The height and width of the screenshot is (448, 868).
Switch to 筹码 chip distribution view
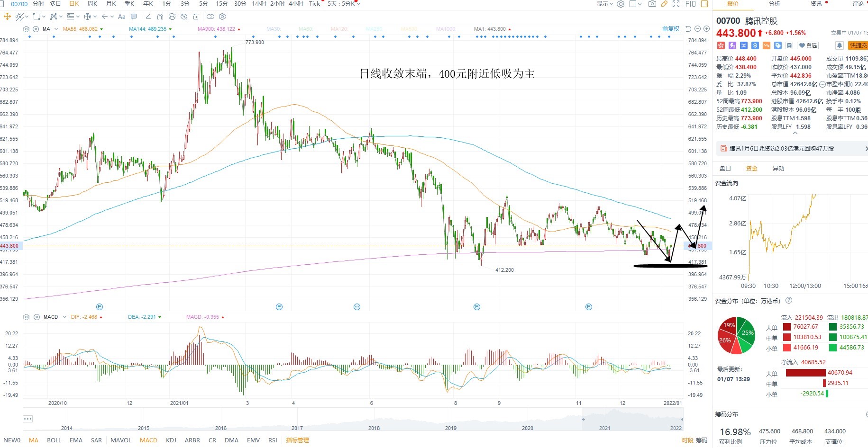[x=702, y=440]
